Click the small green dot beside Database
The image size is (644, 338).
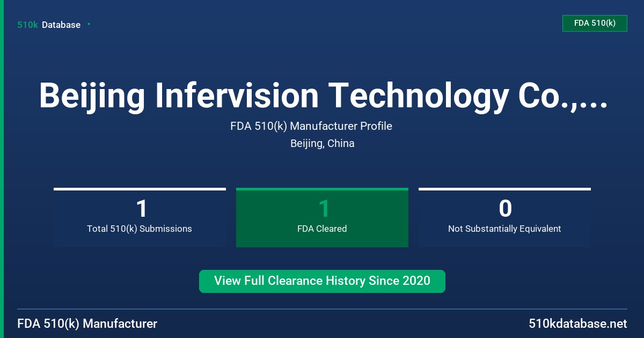[x=89, y=24]
